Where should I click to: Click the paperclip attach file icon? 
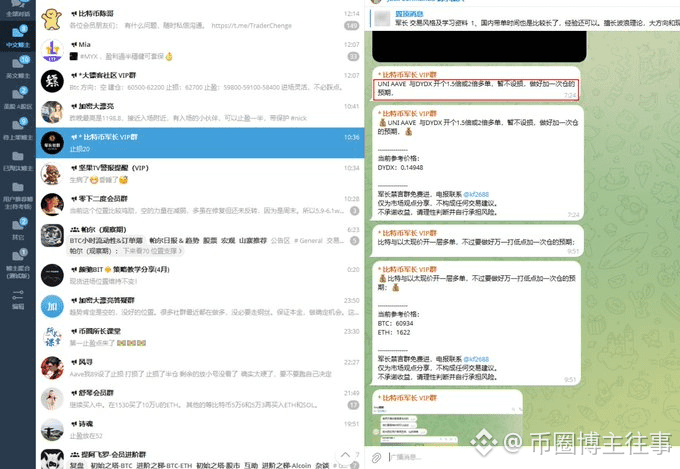click(x=376, y=457)
